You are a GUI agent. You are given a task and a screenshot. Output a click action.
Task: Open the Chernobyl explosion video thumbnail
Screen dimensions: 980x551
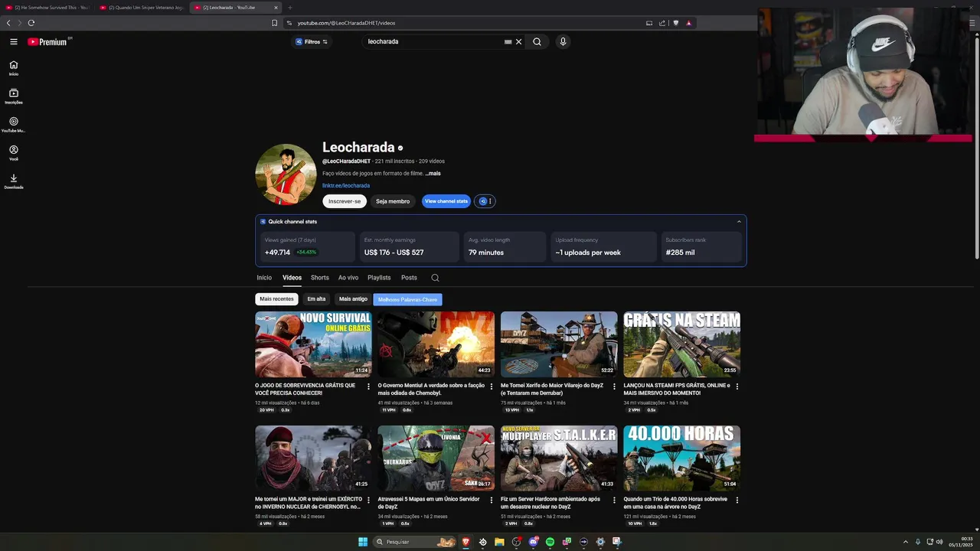tap(436, 344)
